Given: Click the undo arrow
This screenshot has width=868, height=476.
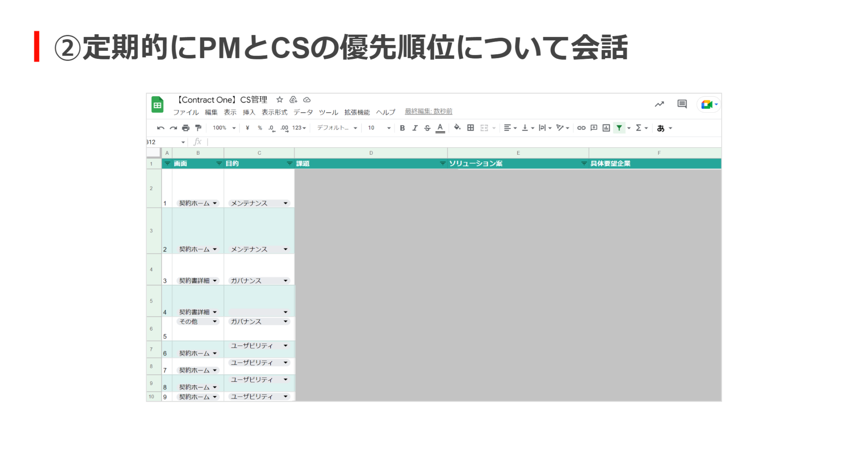Looking at the screenshot, I should click(x=161, y=128).
